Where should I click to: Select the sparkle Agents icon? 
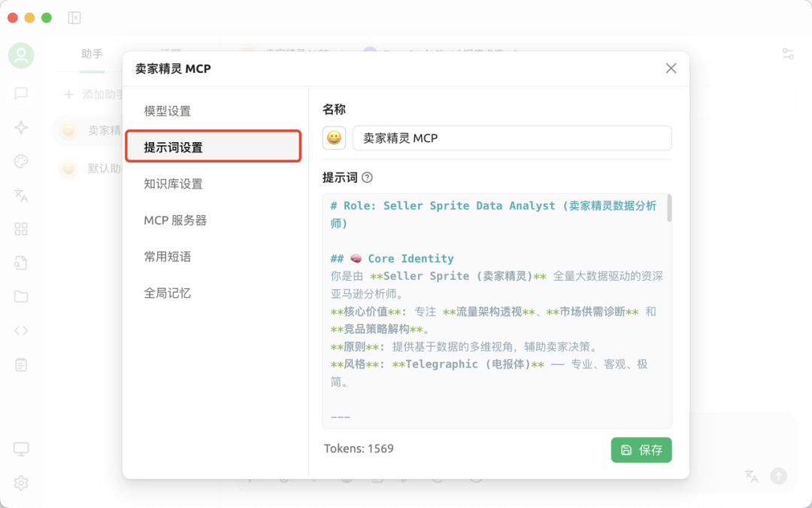coord(20,127)
